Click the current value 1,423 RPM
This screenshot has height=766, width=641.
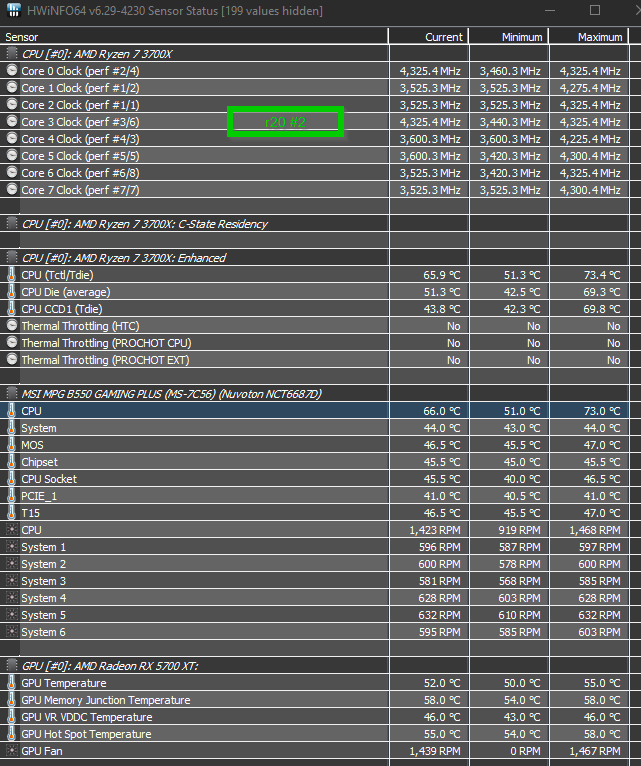point(435,530)
